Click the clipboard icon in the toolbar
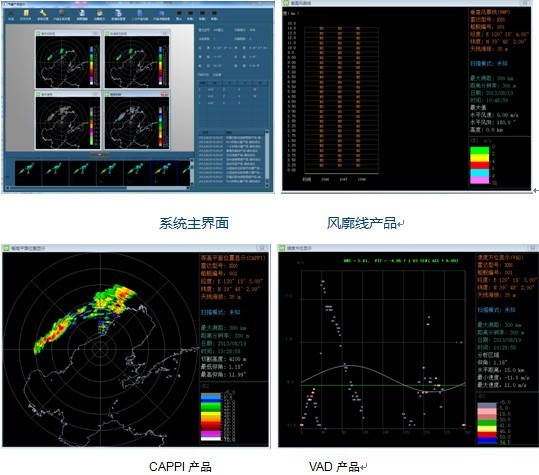The image size is (539, 475). (x=100, y=13)
